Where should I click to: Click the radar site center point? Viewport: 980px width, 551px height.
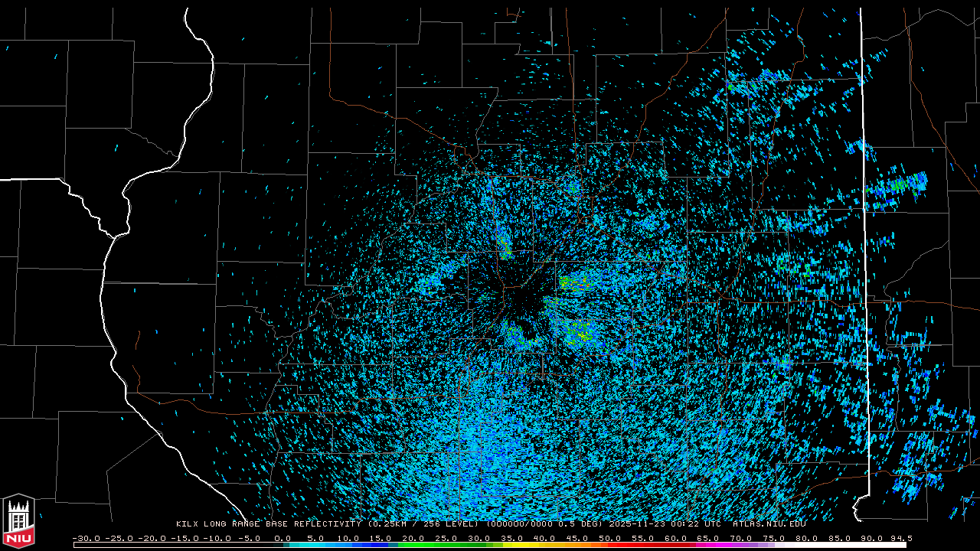pyautogui.click(x=523, y=297)
